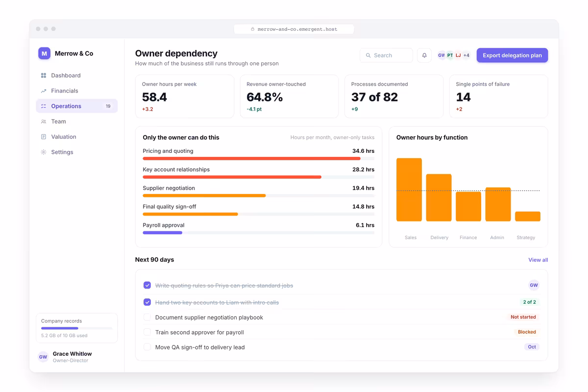The height and width of the screenshot is (392, 588).
Task: Click '34.6 hrs' value
Action: click(363, 151)
